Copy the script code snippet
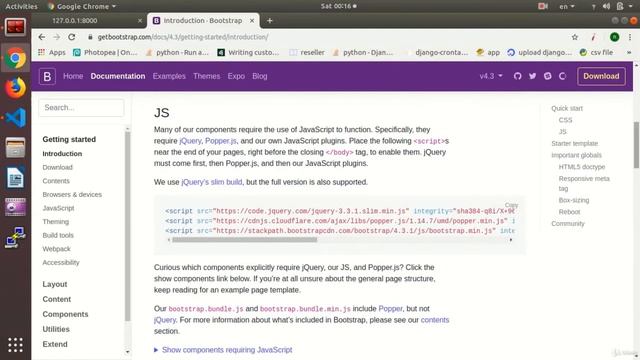Screen dimensions: 640x360 pos(511,205)
